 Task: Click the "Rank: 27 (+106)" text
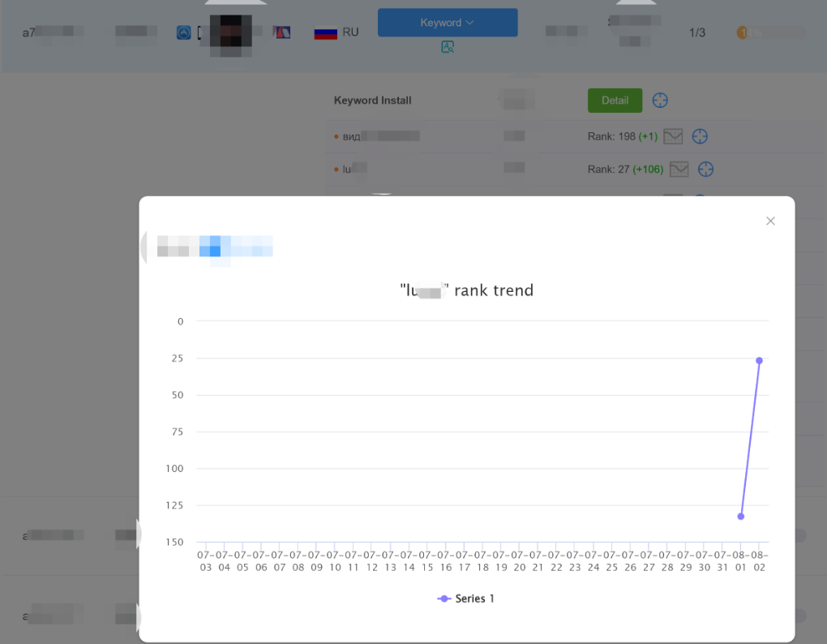(625, 170)
